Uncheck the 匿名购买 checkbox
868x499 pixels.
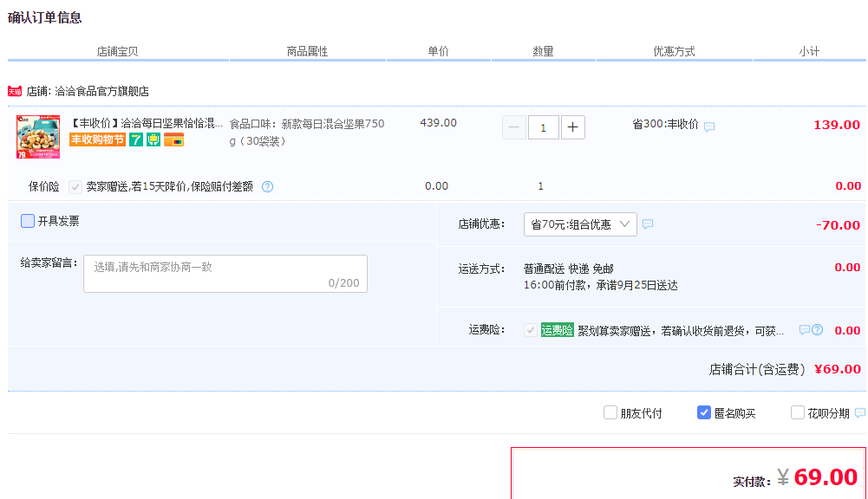coord(703,412)
